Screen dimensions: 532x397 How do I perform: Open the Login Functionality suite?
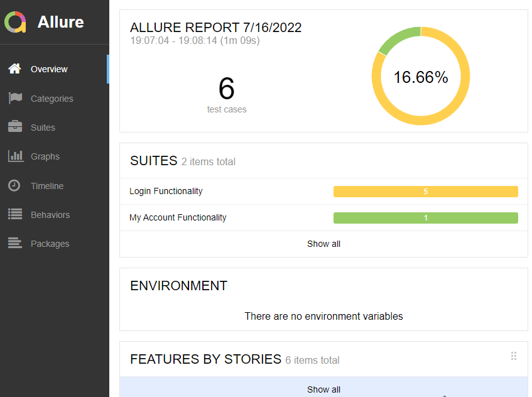point(166,191)
